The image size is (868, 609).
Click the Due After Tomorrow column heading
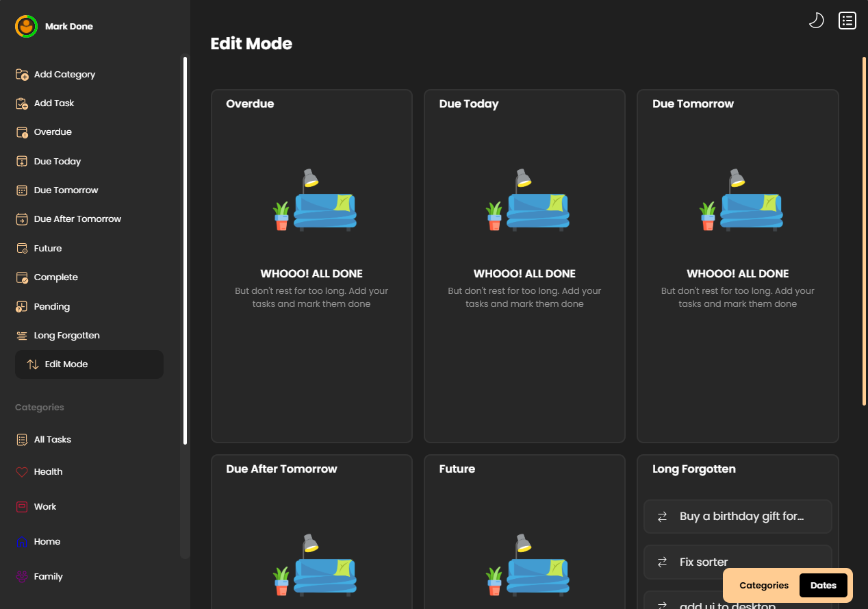(x=281, y=469)
